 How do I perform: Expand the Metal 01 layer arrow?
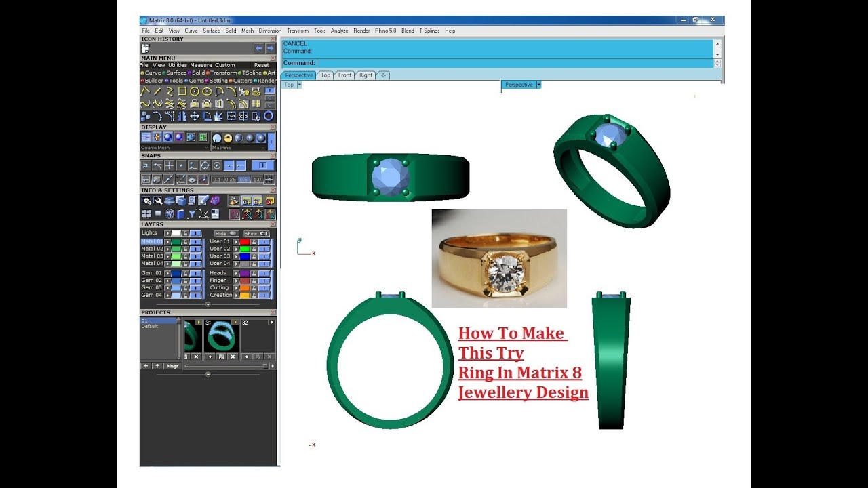click(x=167, y=242)
